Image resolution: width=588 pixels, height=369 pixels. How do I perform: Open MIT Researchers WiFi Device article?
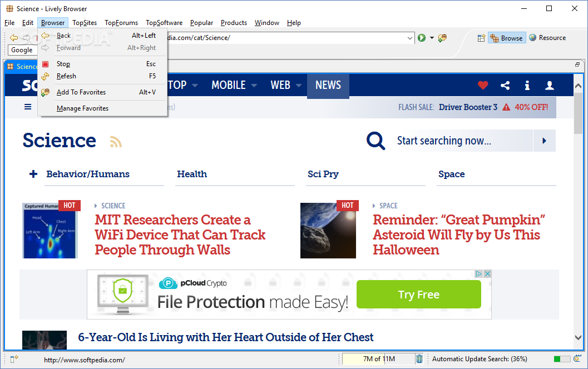click(180, 235)
